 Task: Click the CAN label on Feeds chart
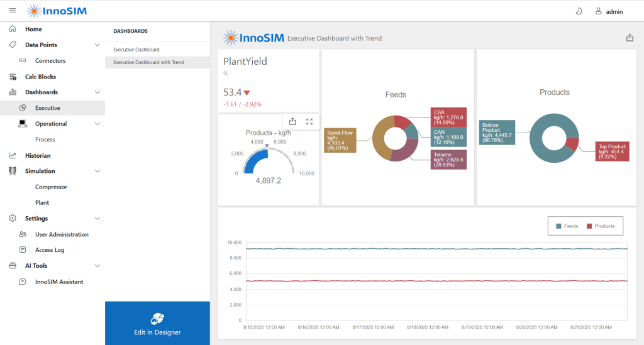448,137
